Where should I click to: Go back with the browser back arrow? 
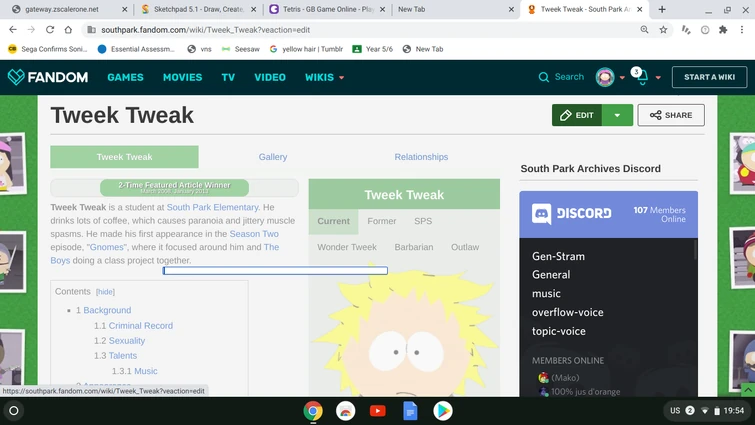click(13, 30)
